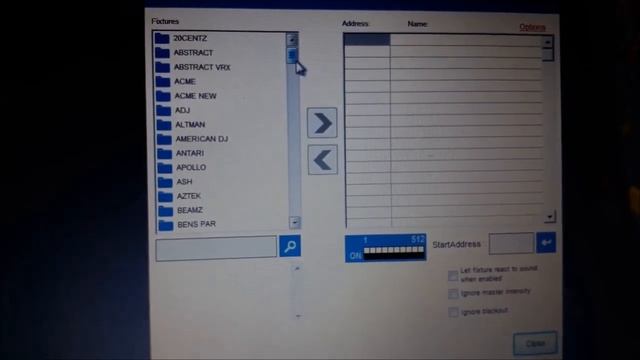Click the Name column header
The image size is (640, 360).
[418, 24]
